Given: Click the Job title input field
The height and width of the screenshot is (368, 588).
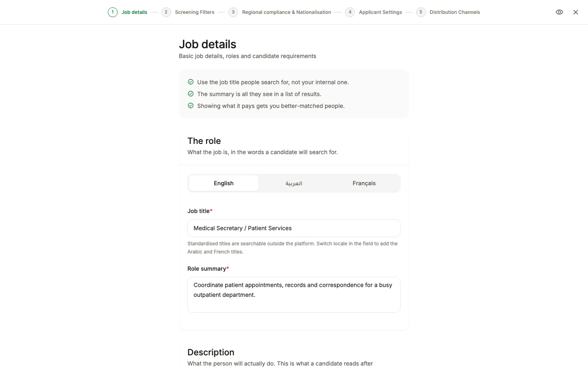Looking at the screenshot, I should (x=294, y=228).
